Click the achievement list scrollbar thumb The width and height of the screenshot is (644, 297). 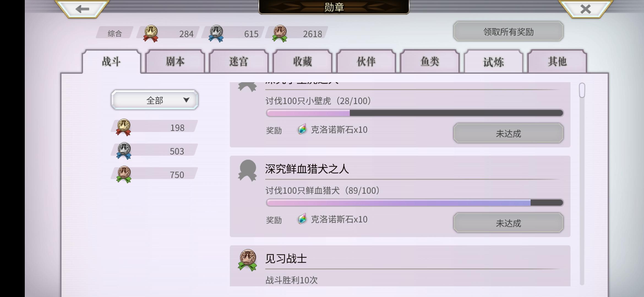tap(582, 90)
